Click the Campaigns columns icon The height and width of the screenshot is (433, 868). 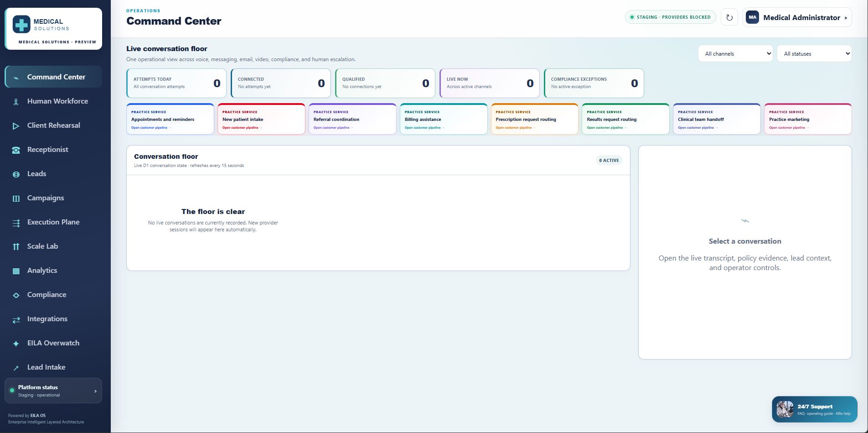[x=16, y=198]
